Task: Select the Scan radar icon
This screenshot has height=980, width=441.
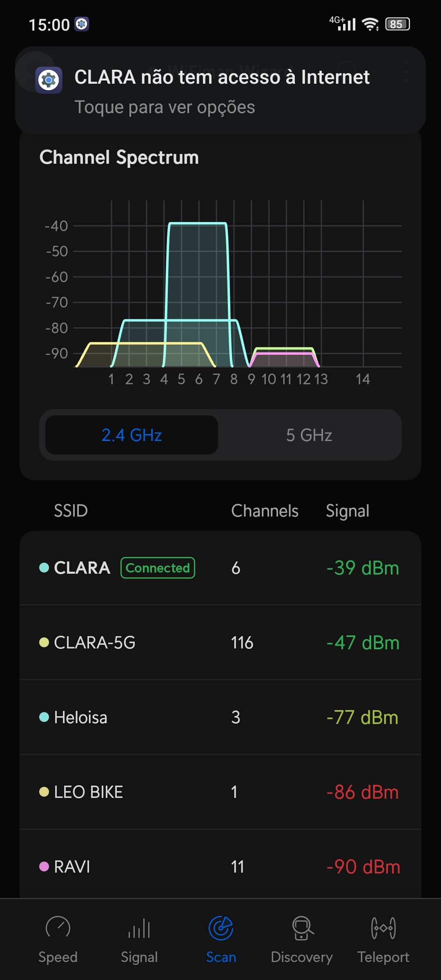Action: pyautogui.click(x=221, y=928)
